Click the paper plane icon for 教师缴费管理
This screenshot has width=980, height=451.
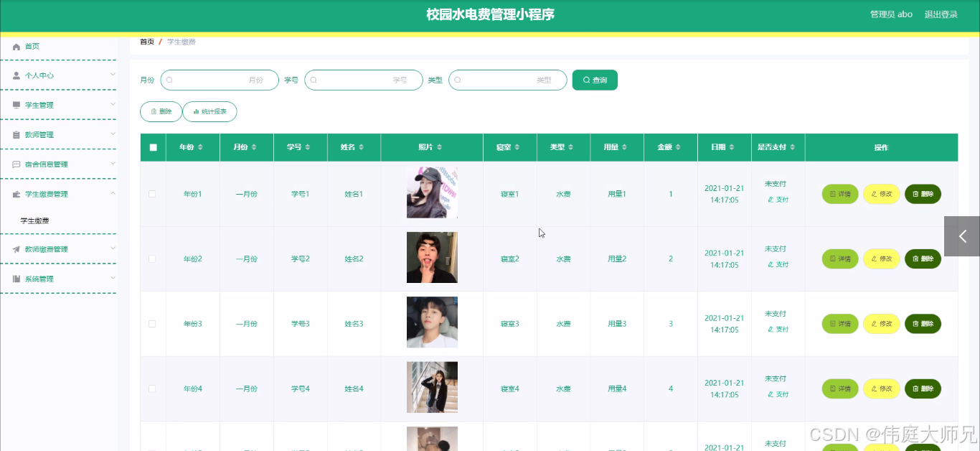tap(17, 249)
